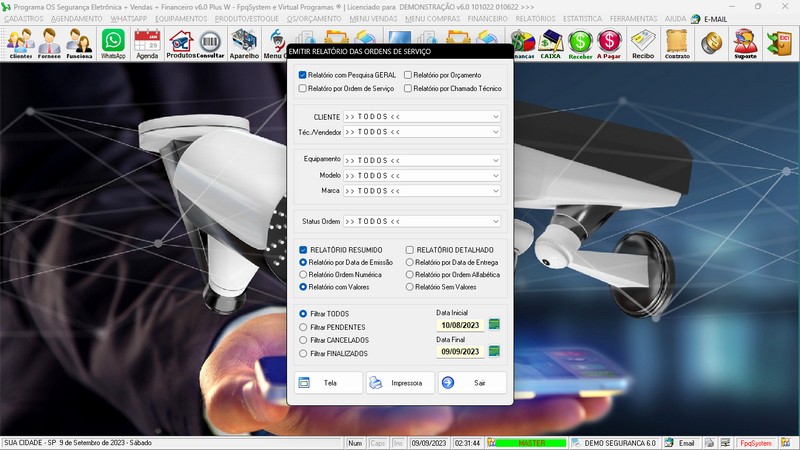Click the Receber dollar icon

(x=580, y=42)
